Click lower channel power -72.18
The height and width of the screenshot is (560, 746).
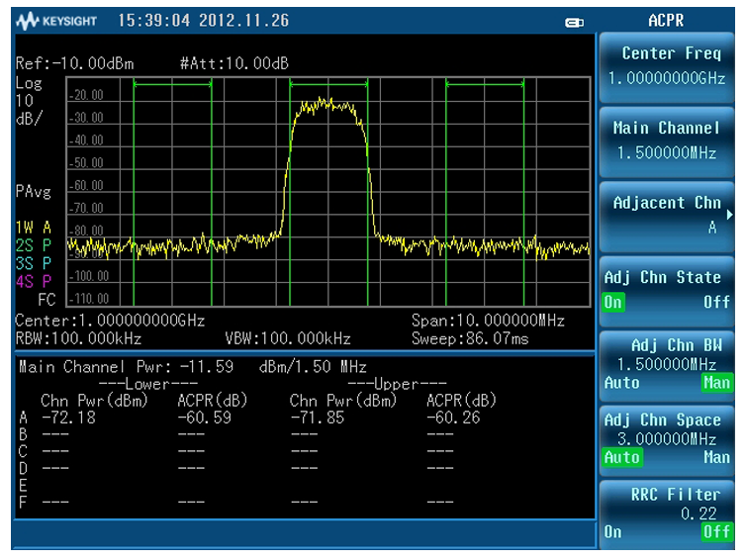[x=69, y=418]
